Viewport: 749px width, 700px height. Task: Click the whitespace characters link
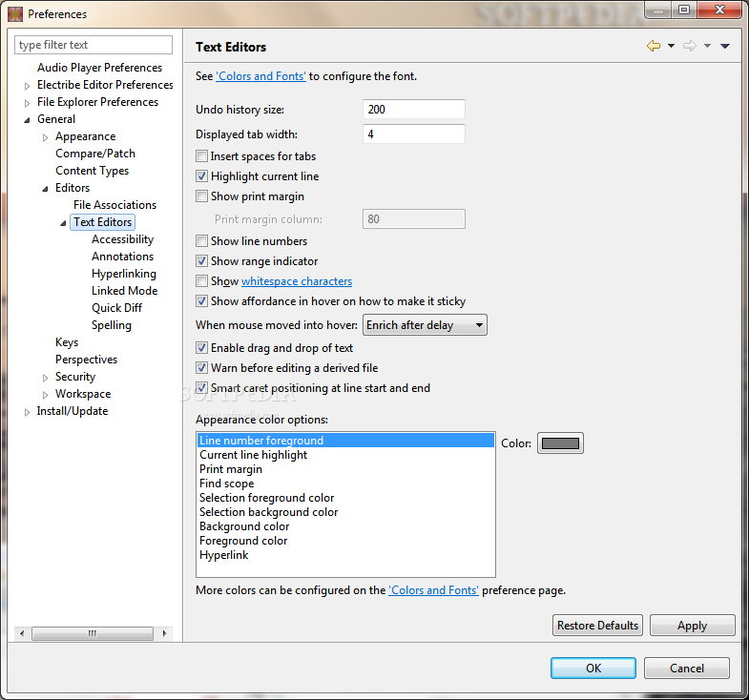point(297,281)
